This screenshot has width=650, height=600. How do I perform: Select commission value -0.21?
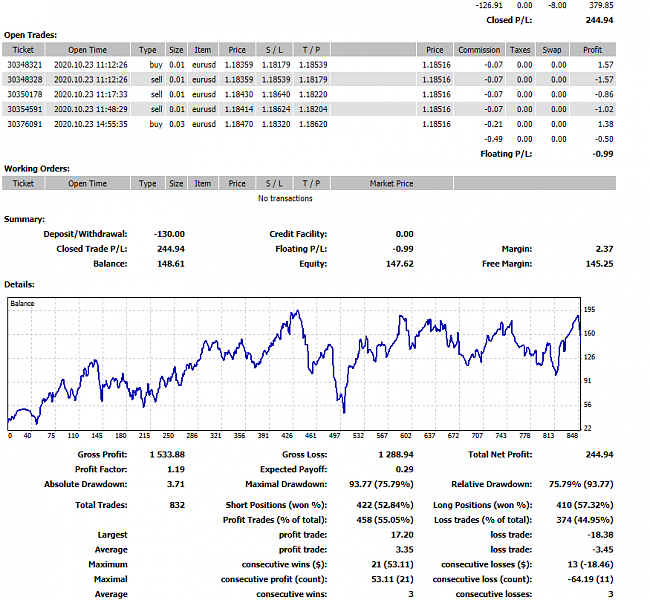(x=493, y=124)
